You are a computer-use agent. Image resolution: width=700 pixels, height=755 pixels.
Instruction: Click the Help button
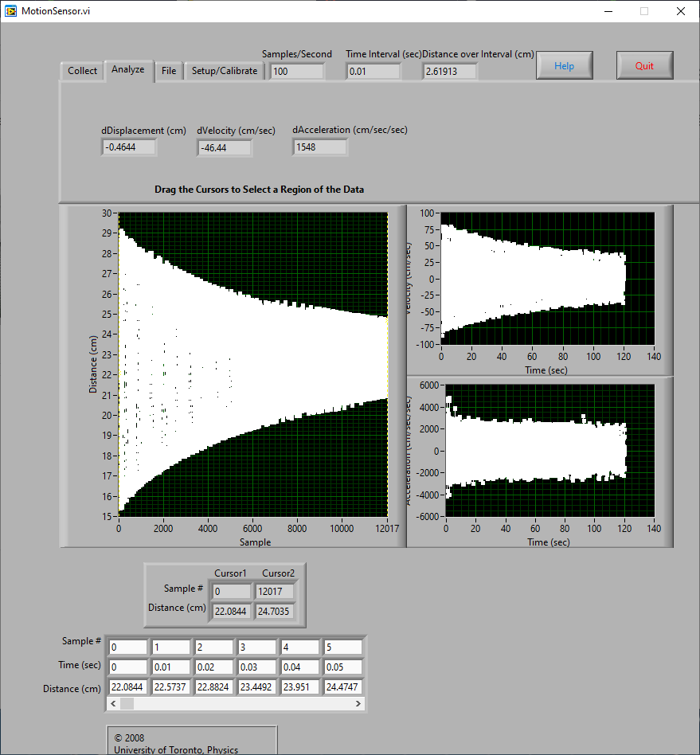point(565,65)
